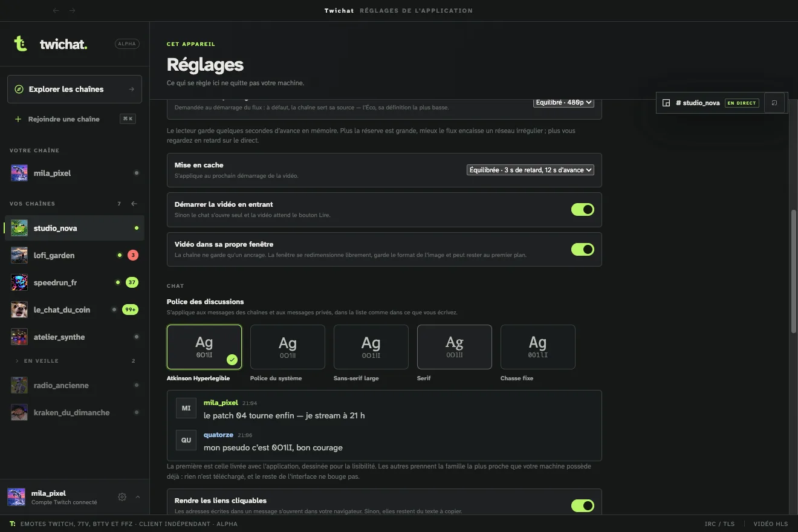The width and height of the screenshot is (798, 532).
Task: Click the lofi_garden channel avatar
Action: (19, 255)
